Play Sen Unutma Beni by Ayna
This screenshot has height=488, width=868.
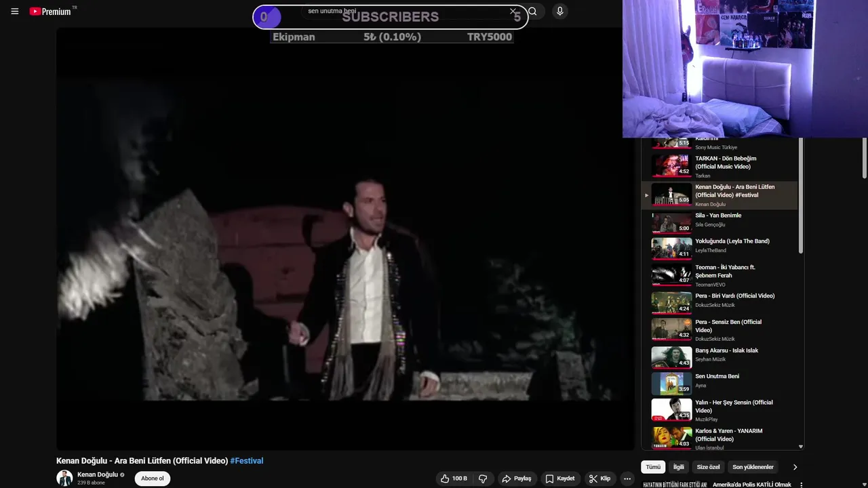[720, 384]
